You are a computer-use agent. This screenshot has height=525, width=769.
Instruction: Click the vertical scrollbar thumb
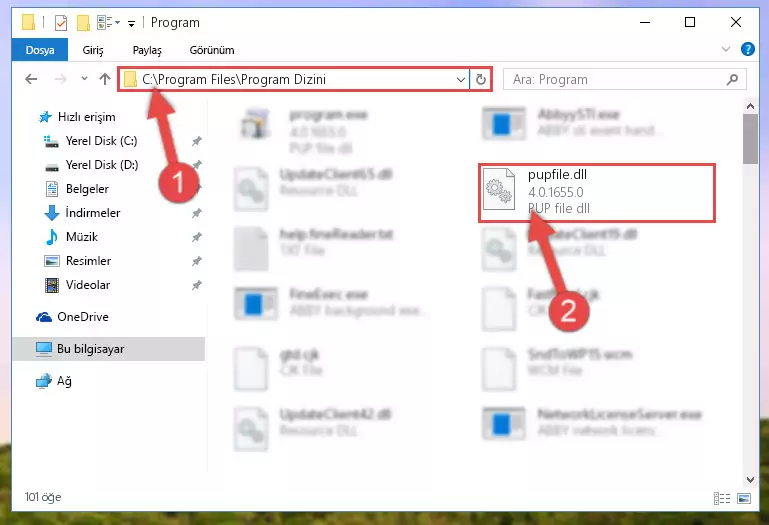(750, 139)
